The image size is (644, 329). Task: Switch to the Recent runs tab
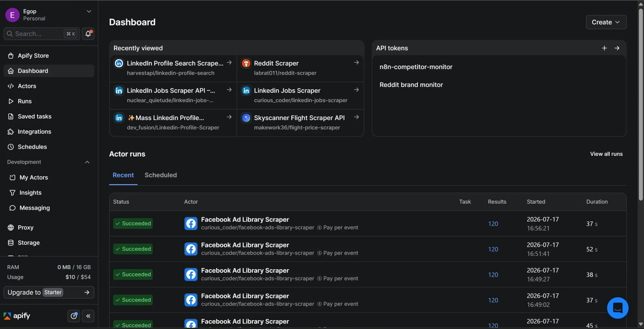123,175
